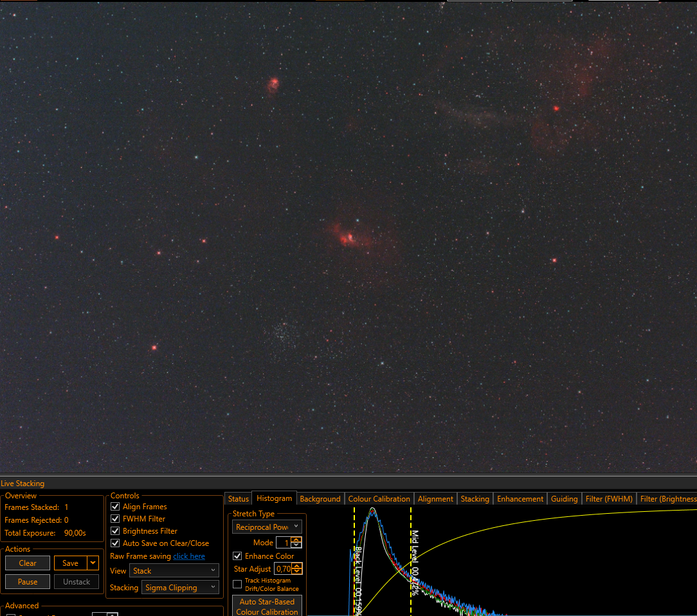The image size is (697, 616).
Task: Expand the Stretch Type dropdown
Action: pyautogui.click(x=267, y=527)
